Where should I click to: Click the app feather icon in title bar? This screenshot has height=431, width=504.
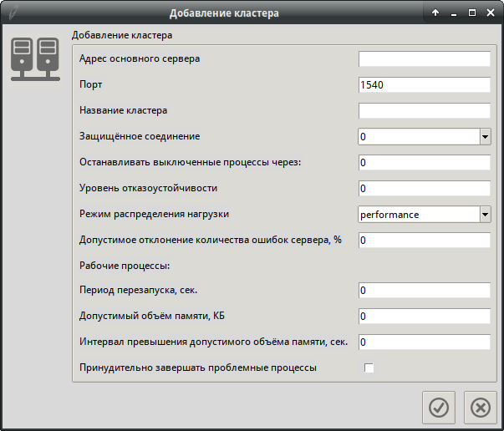coord(11,13)
